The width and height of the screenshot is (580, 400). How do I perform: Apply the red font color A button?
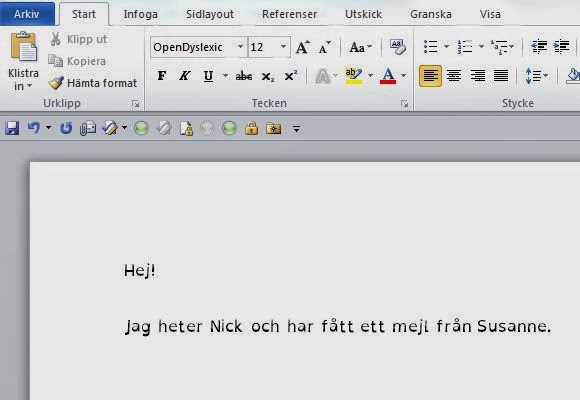click(388, 76)
